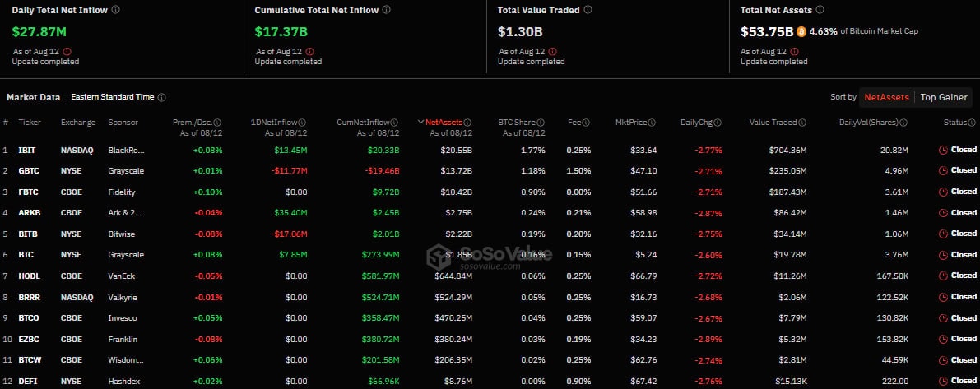Click the clock icon in DEFI row status
The image size is (980, 389).
pos(943,381)
